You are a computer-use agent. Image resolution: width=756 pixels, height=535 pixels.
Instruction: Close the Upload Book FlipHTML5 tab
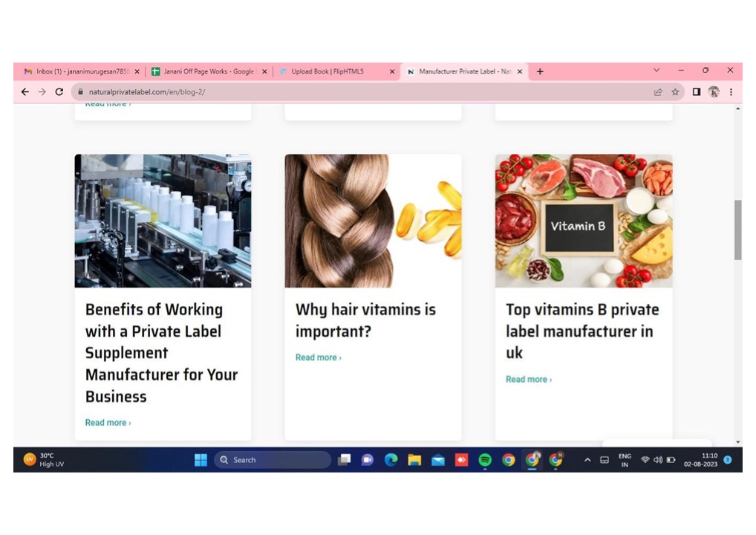[x=392, y=71]
